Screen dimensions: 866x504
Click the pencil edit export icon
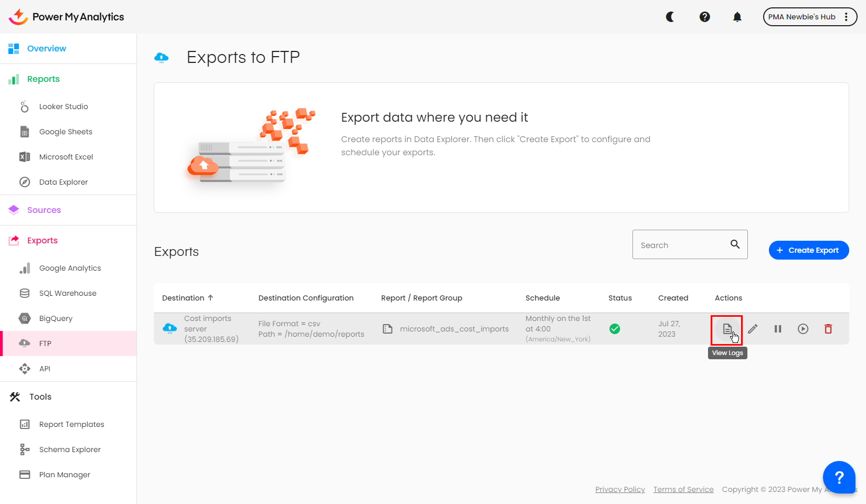[x=753, y=329]
